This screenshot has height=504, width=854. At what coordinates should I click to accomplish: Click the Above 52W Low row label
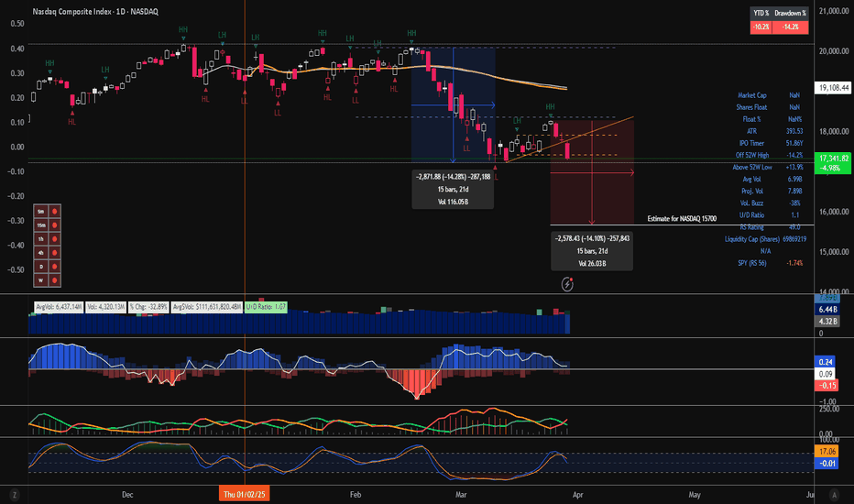752,168
